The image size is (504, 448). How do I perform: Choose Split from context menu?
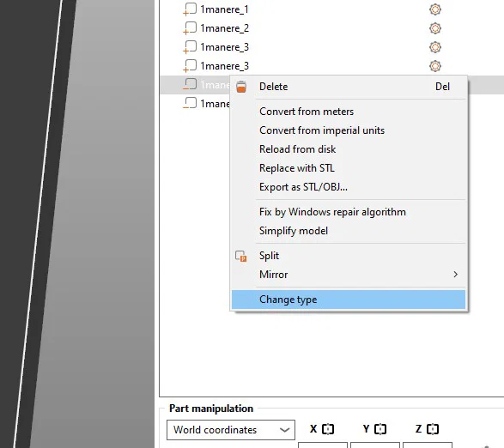pyautogui.click(x=349, y=256)
